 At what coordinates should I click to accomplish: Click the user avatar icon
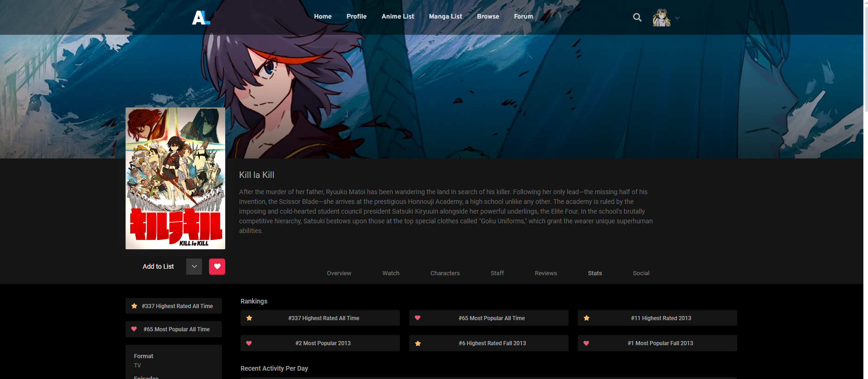[661, 18]
